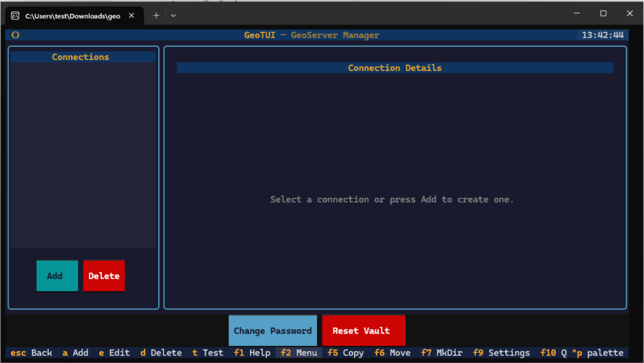
Task: Click f5 Copy in the footer
Action: tap(345, 353)
